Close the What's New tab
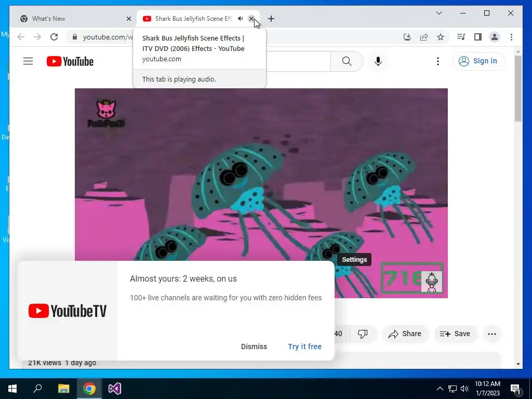532x399 pixels. 129,19
